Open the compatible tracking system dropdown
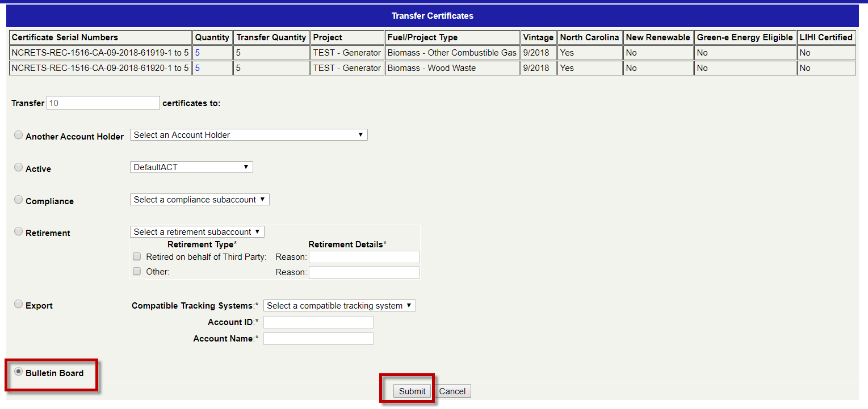Image resolution: width=868 pixels, height=409 pixels. coord(339,306)
